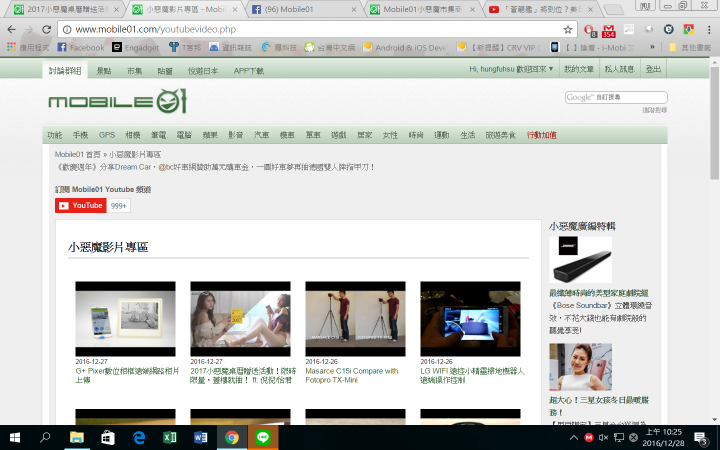Viewport: 720px width, 450px height.
Task: Open a new browser tab
Action: pyautogui.click(x=613, y=9)
